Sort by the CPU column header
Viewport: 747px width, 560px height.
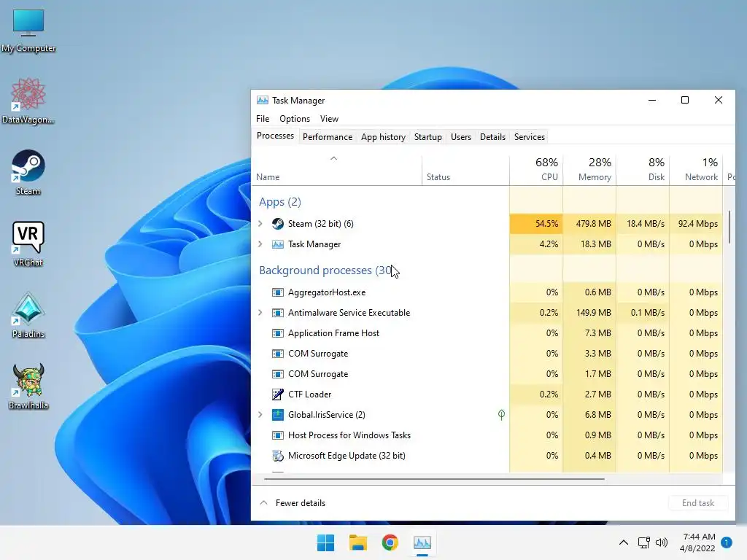tap(536, 171)
